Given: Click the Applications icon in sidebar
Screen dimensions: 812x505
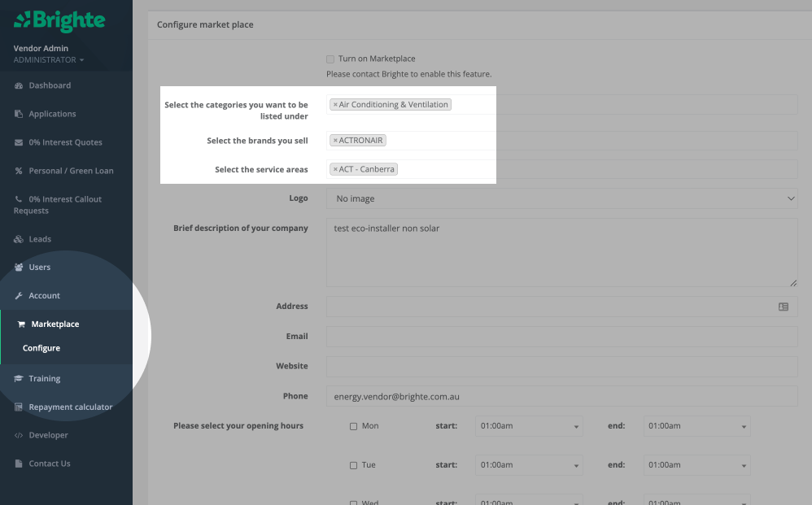Looking at the screenshot, I should click(x=19, y=114).
